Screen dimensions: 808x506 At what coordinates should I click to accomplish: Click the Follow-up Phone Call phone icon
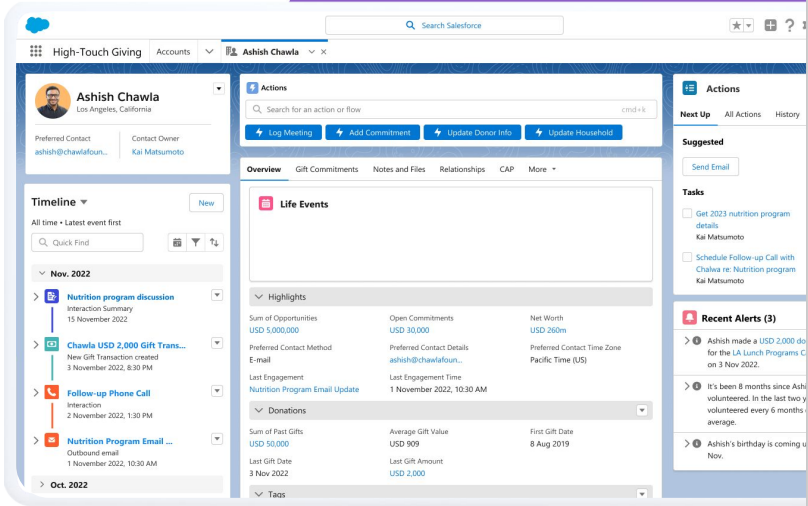point(52,392)
